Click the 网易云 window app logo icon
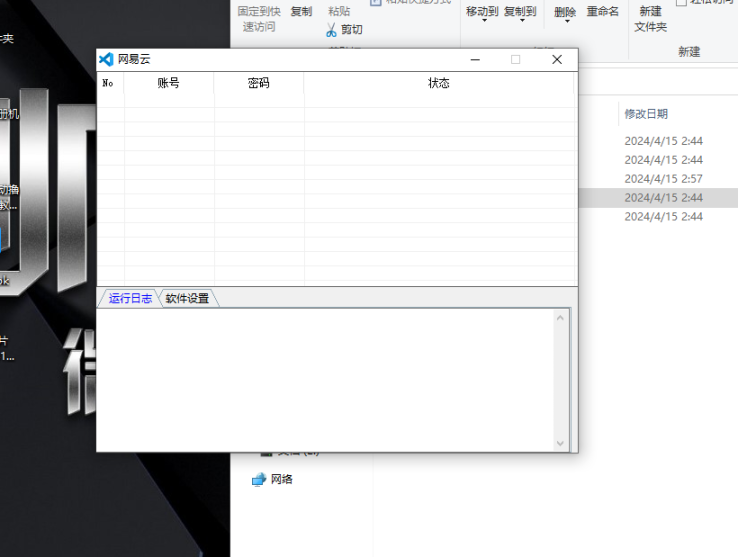The height and width of the screenshot is (557, 738). point(106,59)
